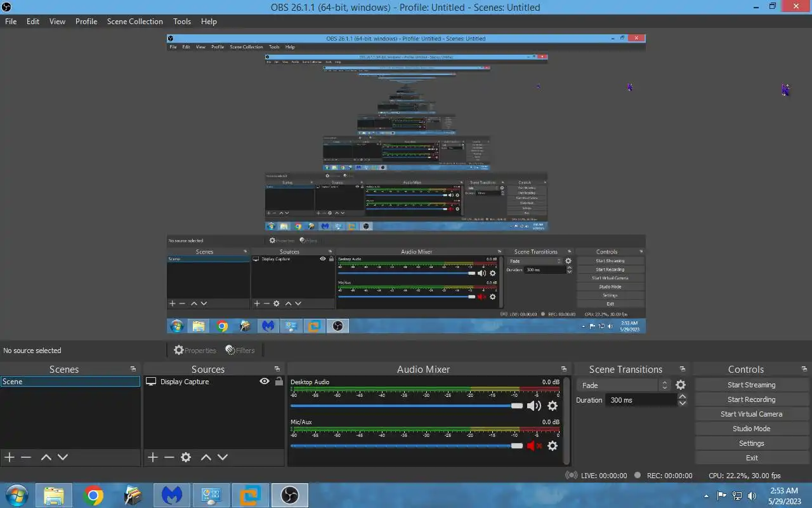The image size is (812, 508).
Task: Click 'LIVE: 00:00:00' status indicator
Action: point(596,476)
